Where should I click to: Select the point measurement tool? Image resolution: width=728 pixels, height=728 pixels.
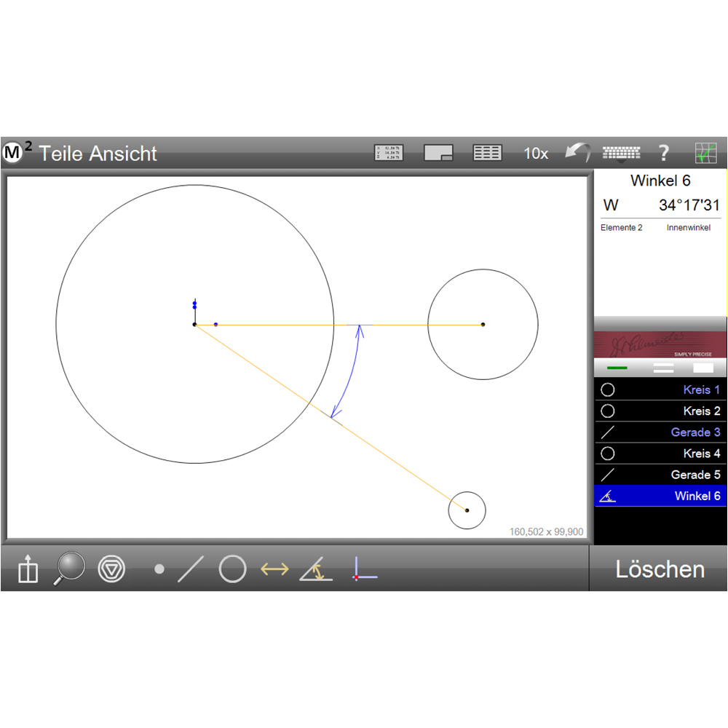click(x=159, y=570)
